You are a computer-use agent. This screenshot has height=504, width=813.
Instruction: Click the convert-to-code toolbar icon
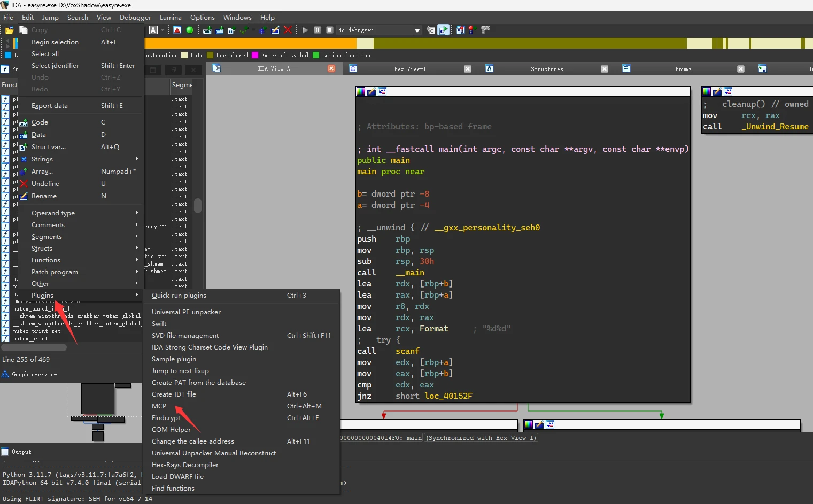coord(207,30)
